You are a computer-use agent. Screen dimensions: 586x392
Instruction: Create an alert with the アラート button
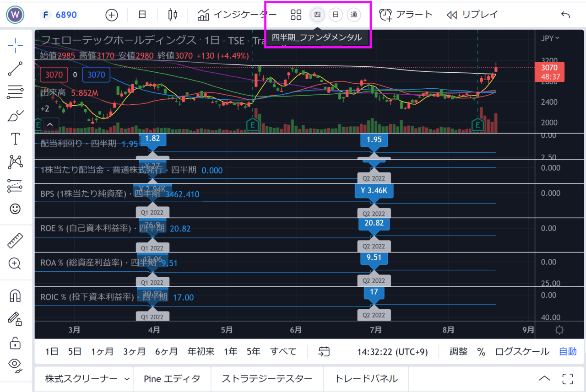coord(406,15)
